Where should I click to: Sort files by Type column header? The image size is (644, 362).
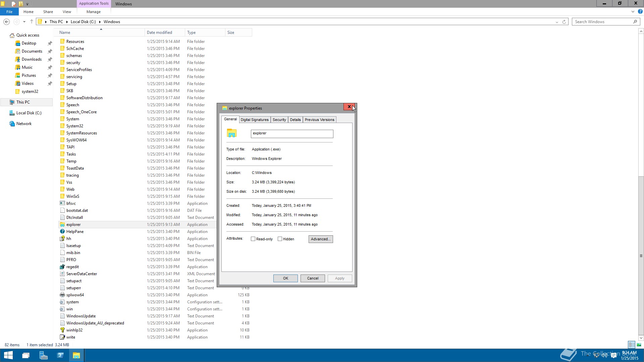click(205, 33)
